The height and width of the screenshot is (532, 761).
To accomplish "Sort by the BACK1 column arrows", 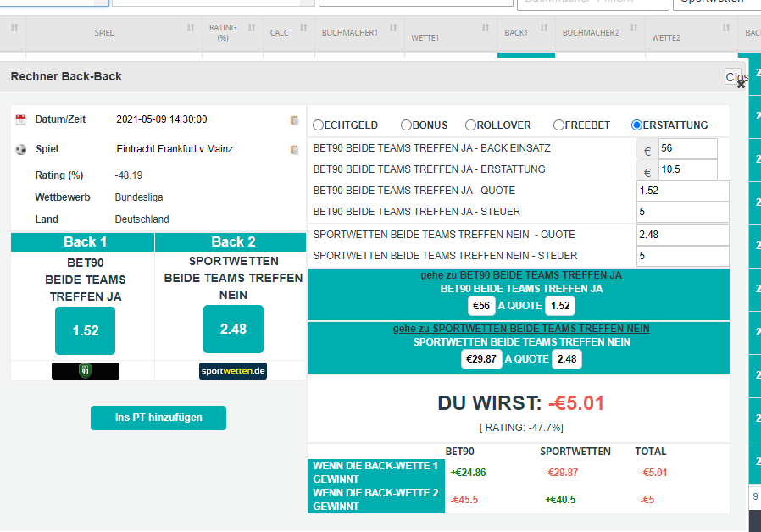I will pos(544,28).
